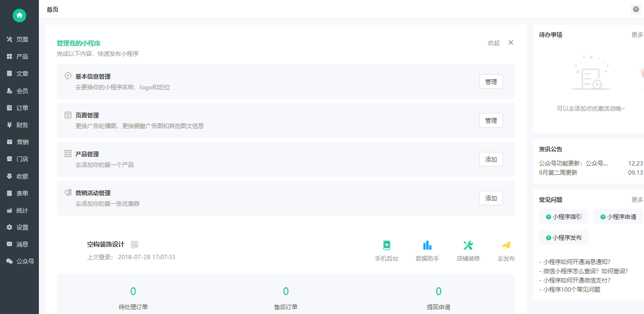The width and height of the screenshot is (644, 314).
Task: Click the 资讯公告 section heading
Action: pos(551,149)
